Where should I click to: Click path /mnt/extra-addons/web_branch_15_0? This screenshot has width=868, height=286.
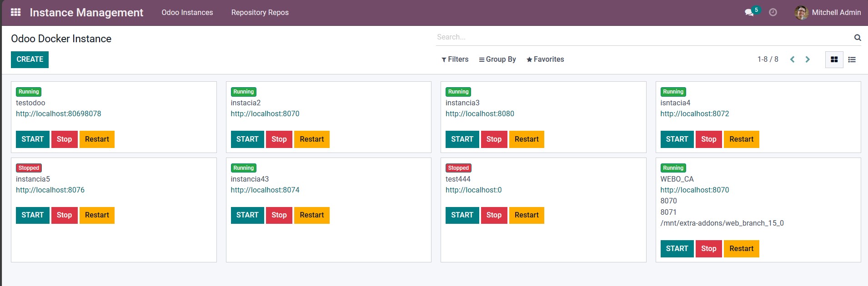(x=722, y=223)
